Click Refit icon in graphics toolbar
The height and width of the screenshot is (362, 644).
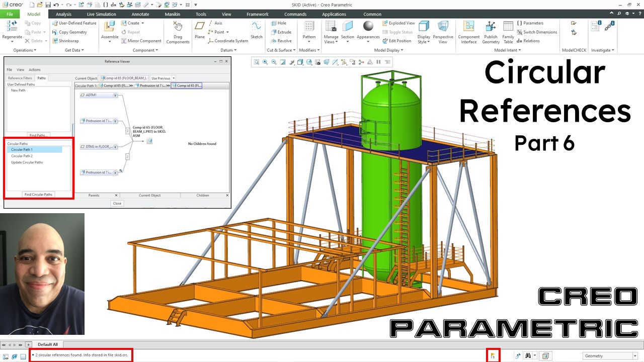(x=256, y=62)
